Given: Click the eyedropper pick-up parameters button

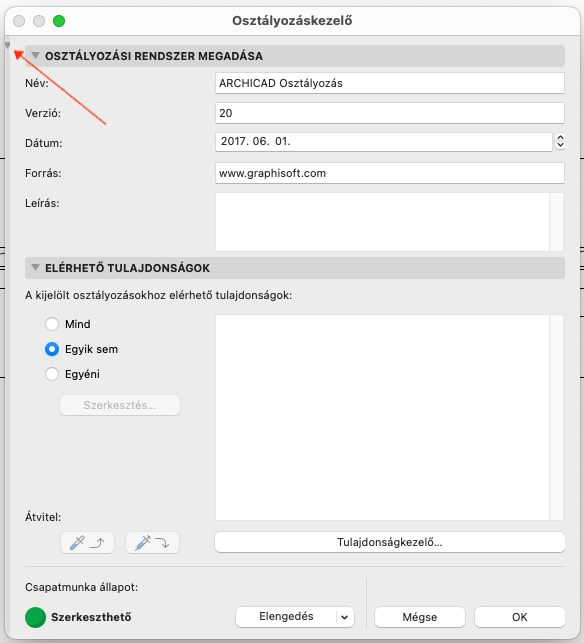Looking at the screenshot, I should (x=87, y=543).
